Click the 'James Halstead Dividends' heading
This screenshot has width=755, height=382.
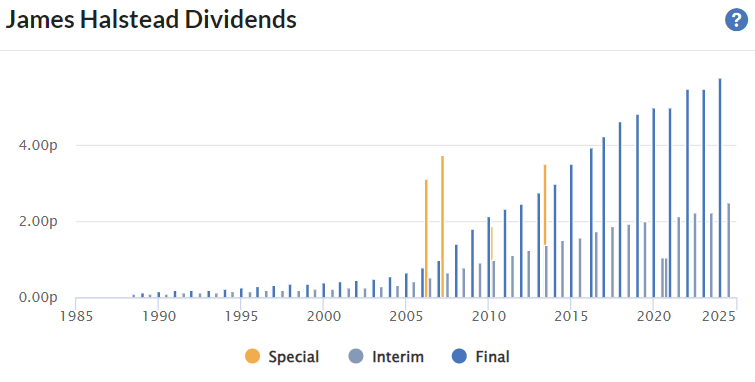point(151,21)
